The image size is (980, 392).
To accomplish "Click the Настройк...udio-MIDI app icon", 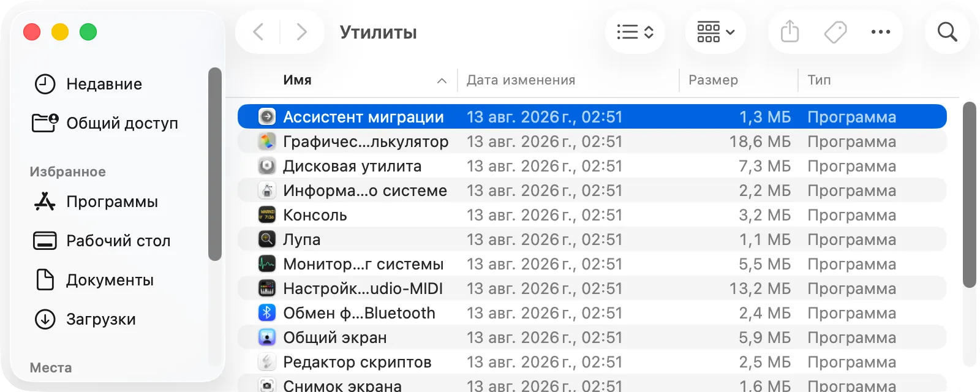I will (267, 288).
